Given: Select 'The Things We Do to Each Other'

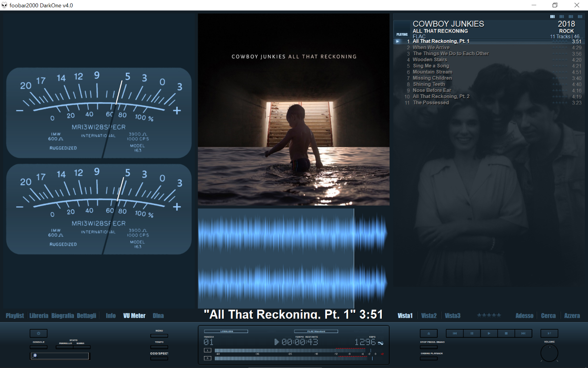Looking at the screenshot, I should (x=488, y=53).
